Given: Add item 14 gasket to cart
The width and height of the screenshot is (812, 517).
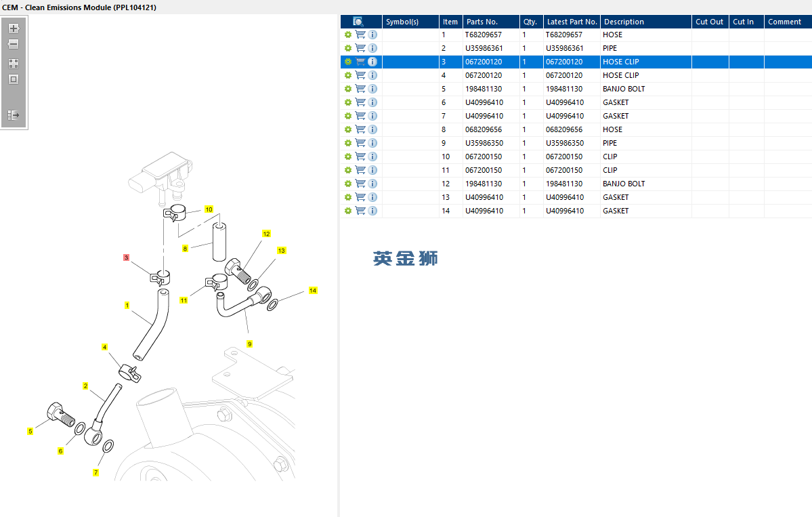Looking at the screenshot, I should pos(360,211).
